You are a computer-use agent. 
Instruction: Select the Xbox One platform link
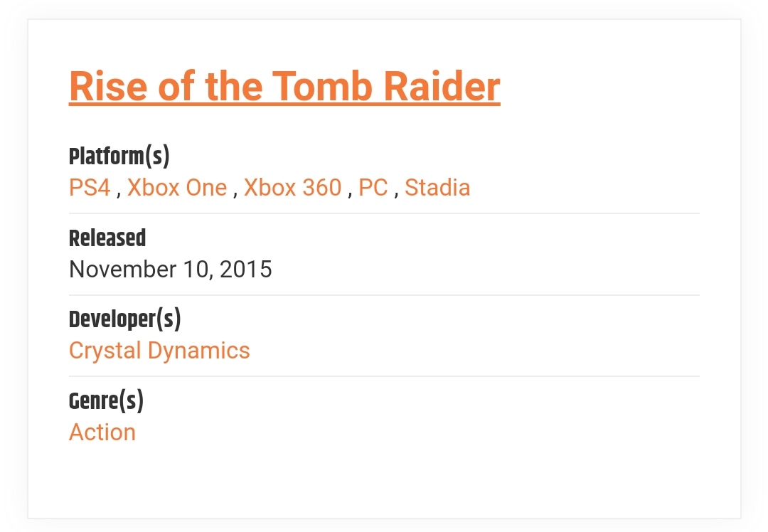(177, 188)
